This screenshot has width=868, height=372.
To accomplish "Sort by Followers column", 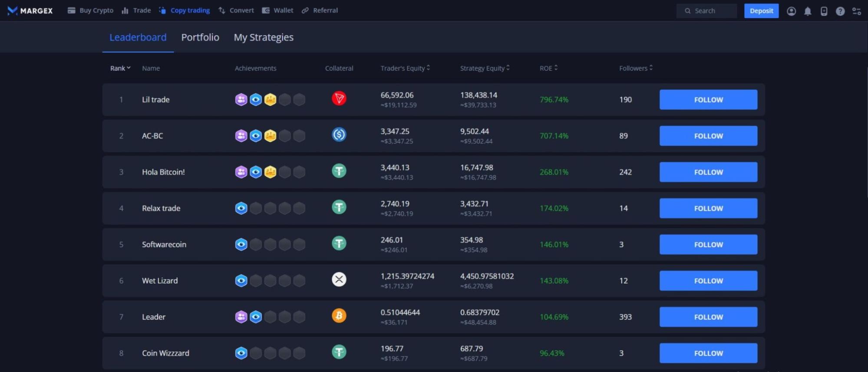I will [x=636, y=68].
